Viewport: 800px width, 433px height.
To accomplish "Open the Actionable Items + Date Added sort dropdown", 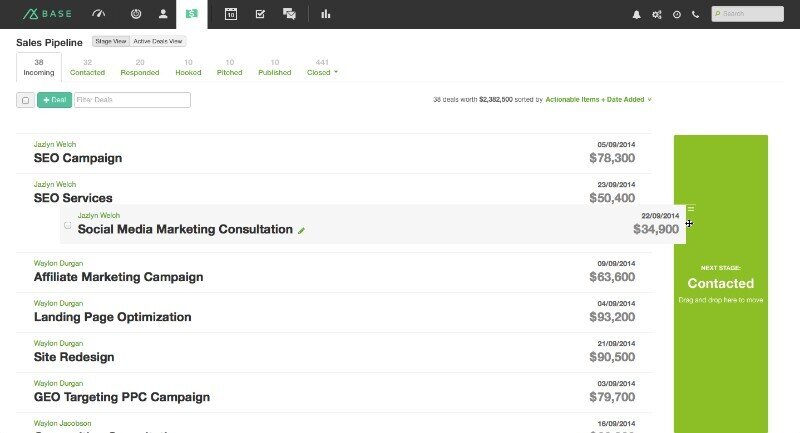I will [x=598, y=100].
